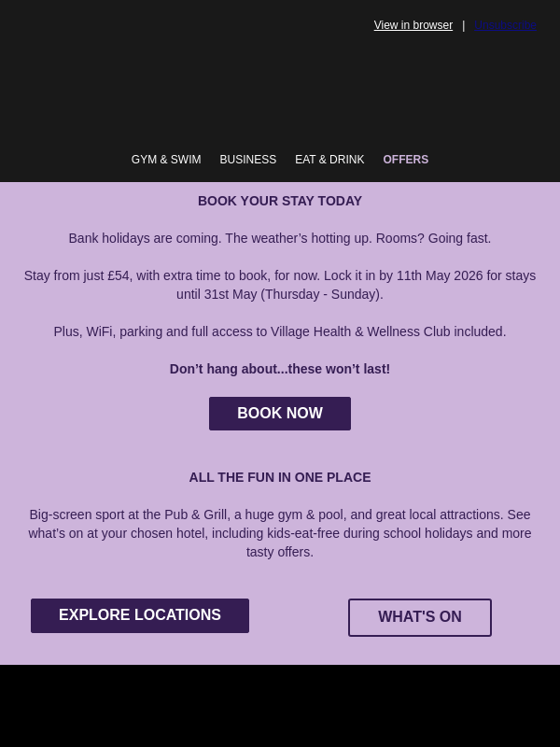Open the View in browser link
This screenshot has width=560, height=747.
[413, 25]
